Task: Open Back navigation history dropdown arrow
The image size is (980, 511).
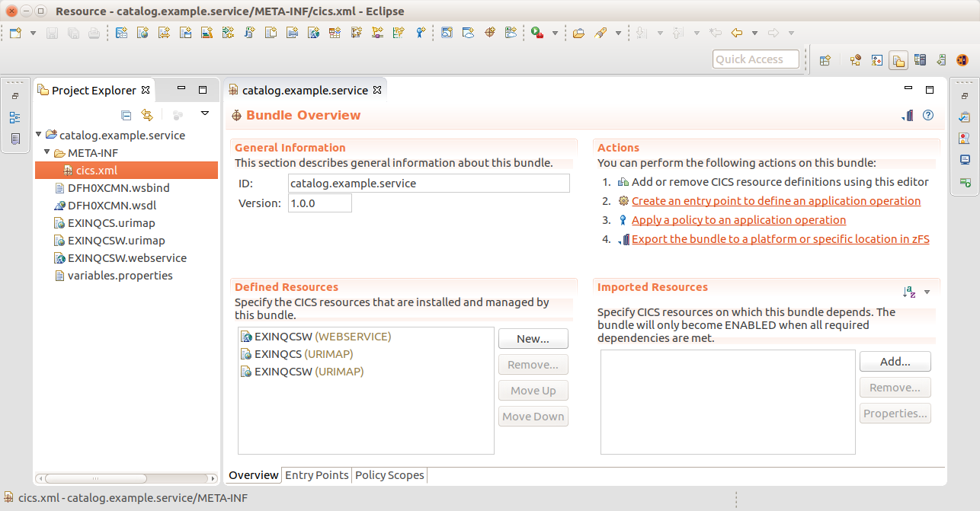Action: pos(754,33)
